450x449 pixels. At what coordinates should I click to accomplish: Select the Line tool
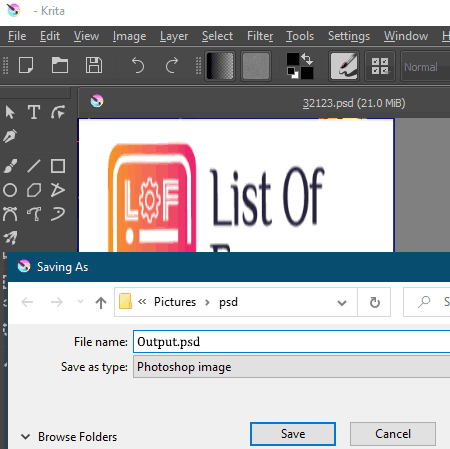coord(34,166)
